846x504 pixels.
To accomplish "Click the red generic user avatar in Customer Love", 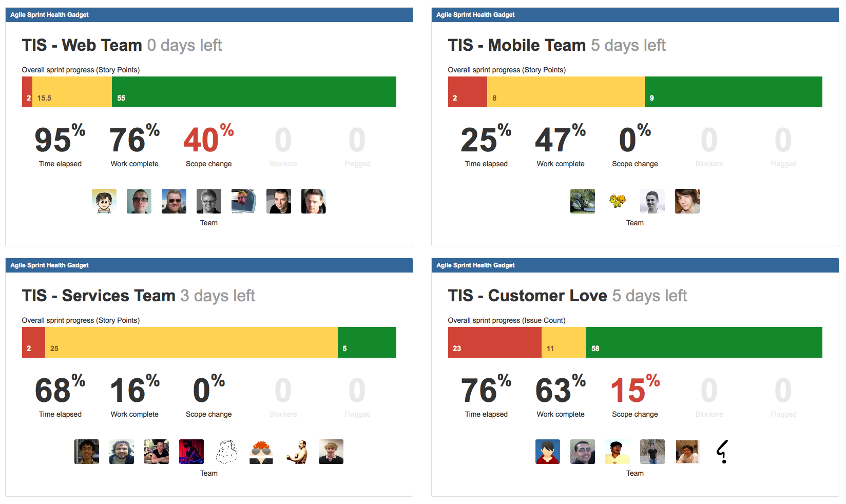I will click(x=548, y=452).
